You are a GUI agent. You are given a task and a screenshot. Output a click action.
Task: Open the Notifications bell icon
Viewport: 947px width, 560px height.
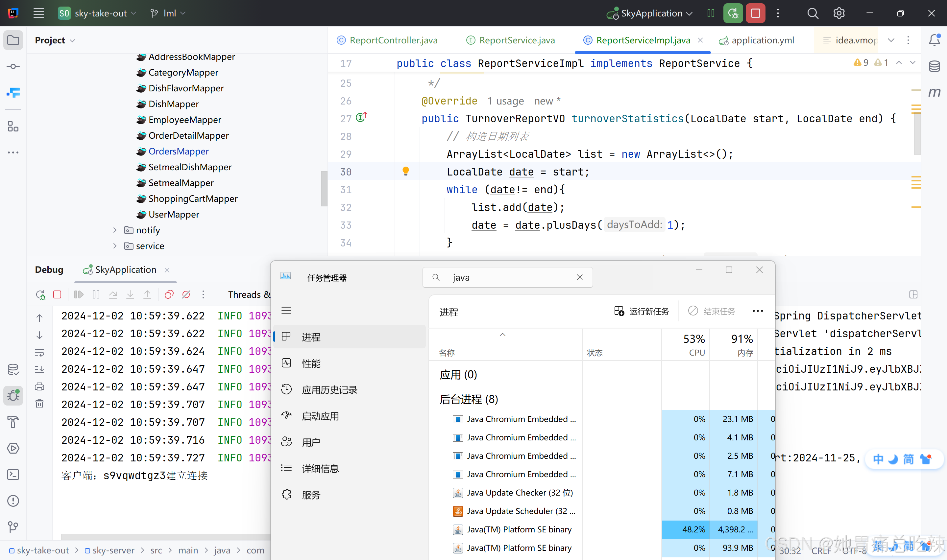point(934,40)
